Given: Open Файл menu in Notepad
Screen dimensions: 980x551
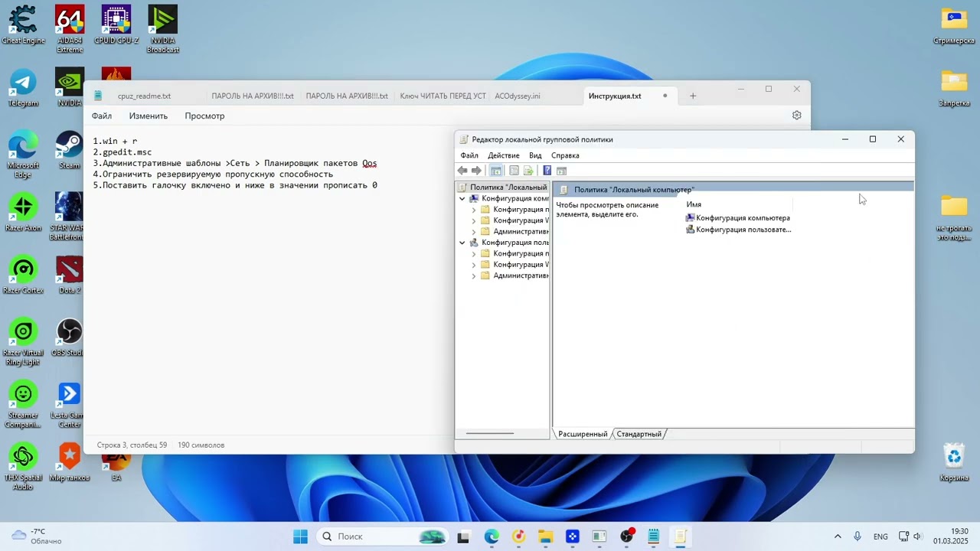Looking at the screenshot, I should pos(102,116).
